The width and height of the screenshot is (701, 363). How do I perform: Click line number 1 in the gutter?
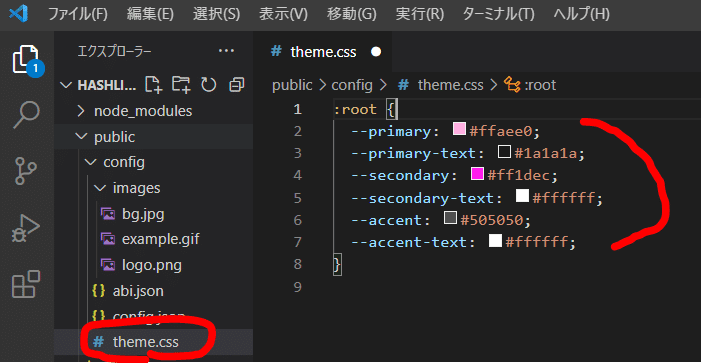(297, 110)
